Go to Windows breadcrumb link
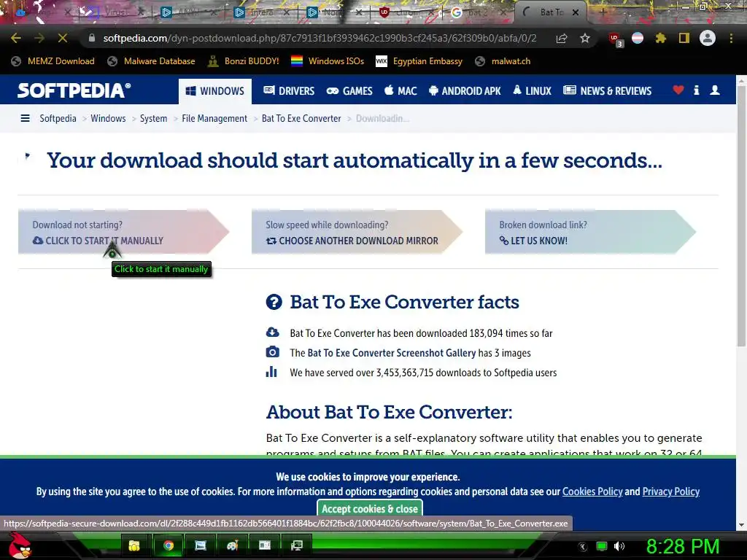The image size is (747, 560). pyautogui.click(x=108, y=118)
